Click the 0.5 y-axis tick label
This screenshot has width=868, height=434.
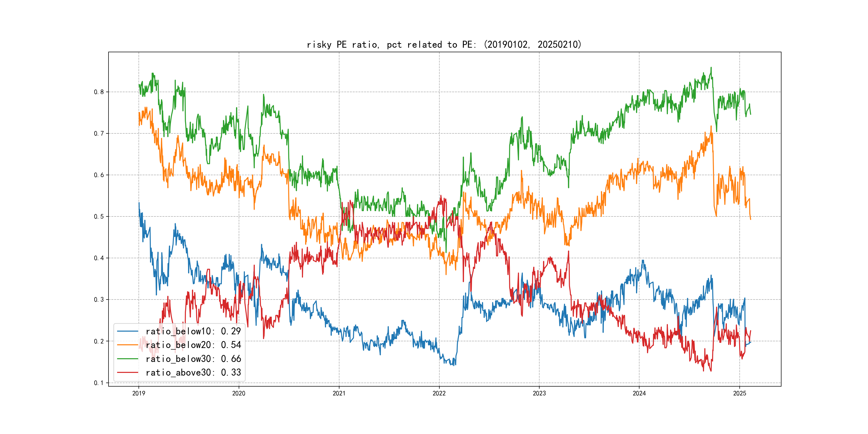pos(99,216)
